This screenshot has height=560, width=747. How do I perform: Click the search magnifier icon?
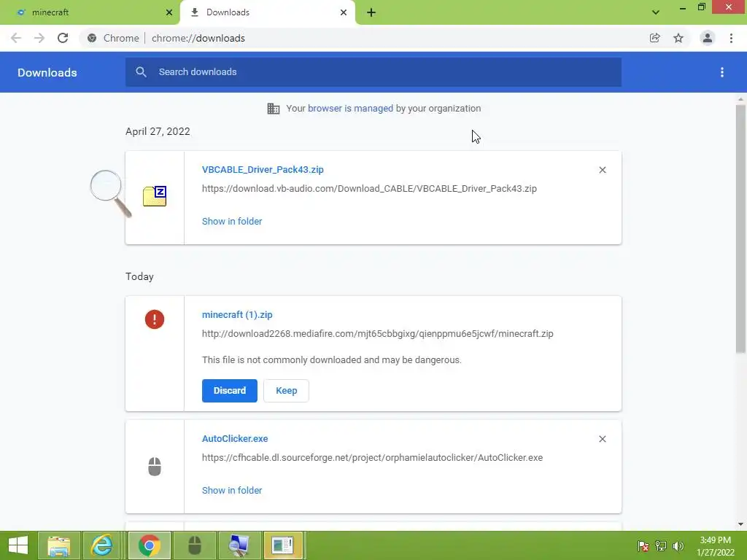coord(141,72)
